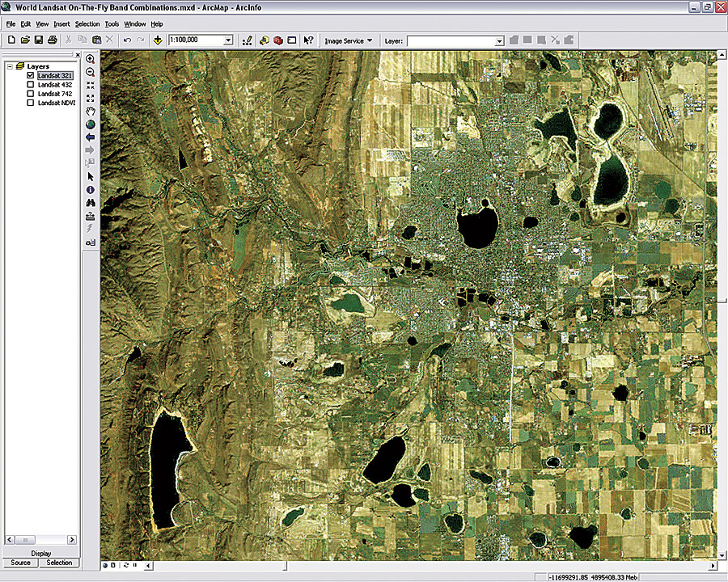Go back to previous extent
728x582 pixels.
(x=91, y=137)
